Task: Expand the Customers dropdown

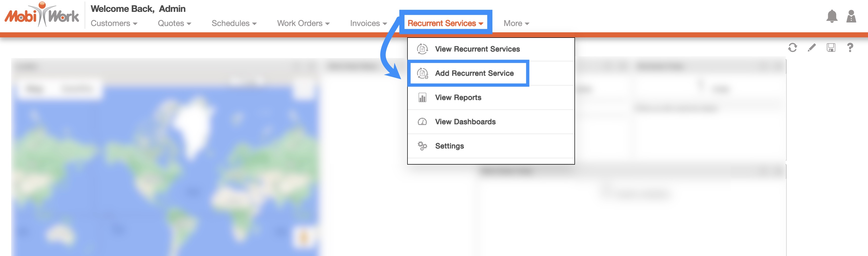Action: (114, 23)
